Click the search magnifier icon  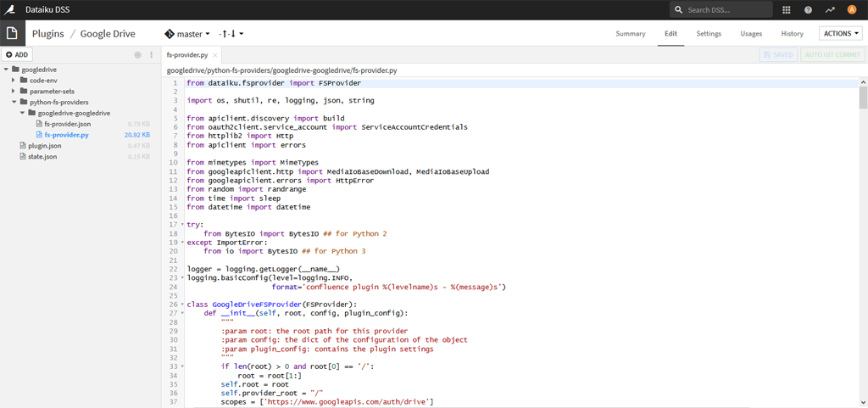[x=679, y=10]
